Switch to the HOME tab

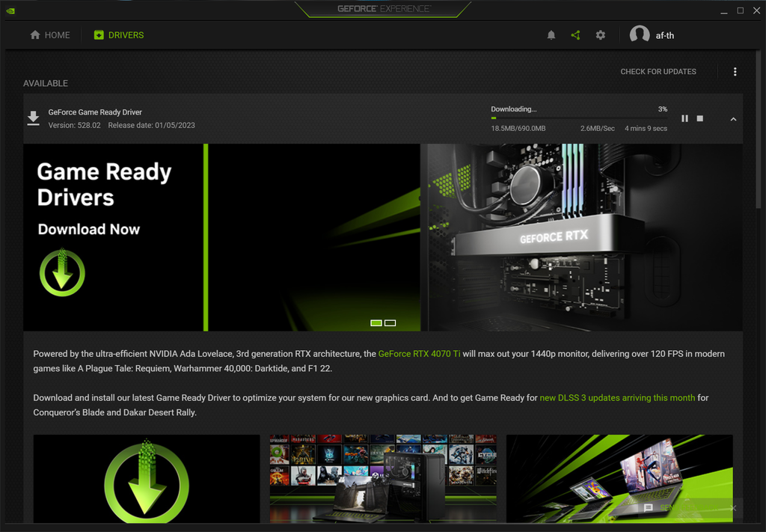[x=49, y=34]
